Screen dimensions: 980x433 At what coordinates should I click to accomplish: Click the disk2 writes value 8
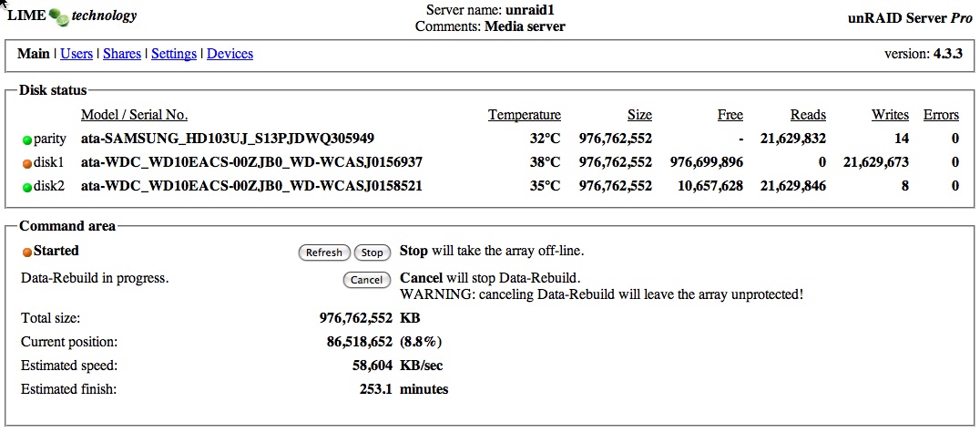click(x=905, y=186)
